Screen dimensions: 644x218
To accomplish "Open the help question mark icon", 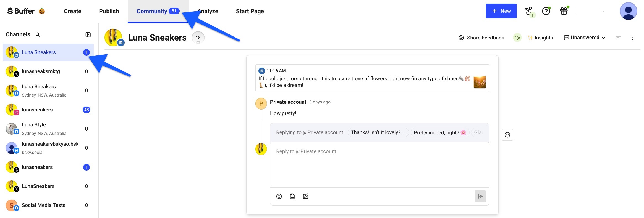I will 546,11.
